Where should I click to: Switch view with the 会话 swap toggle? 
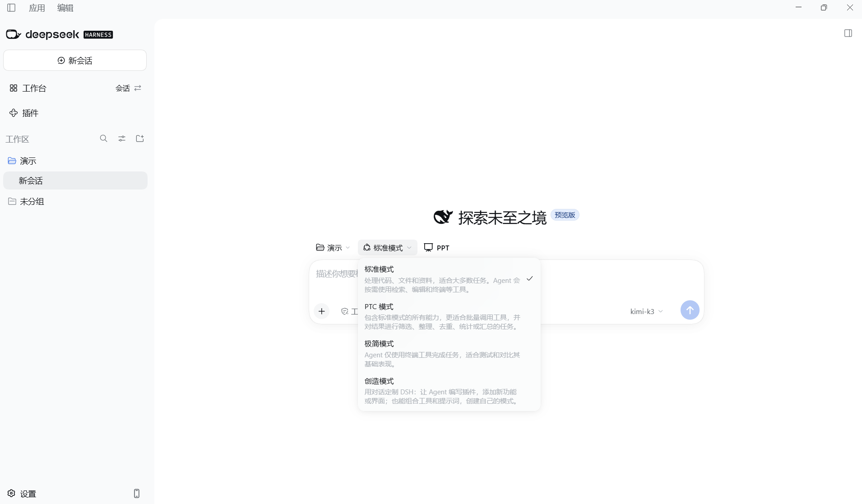(129, 88)
